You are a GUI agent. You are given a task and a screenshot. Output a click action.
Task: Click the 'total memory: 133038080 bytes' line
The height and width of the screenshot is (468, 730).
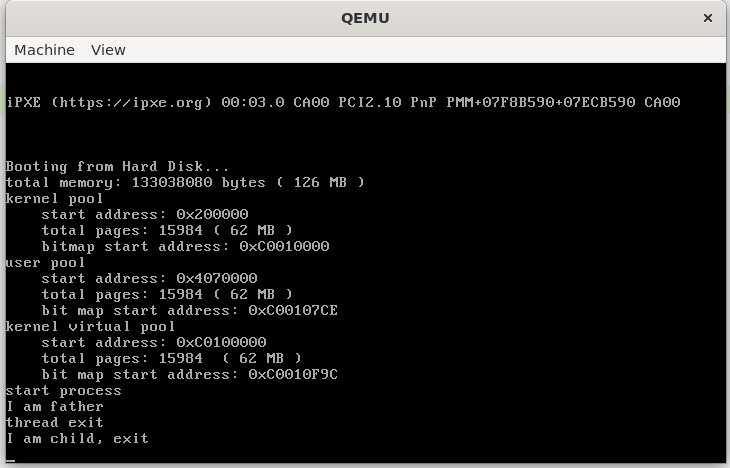click(185, 183)
